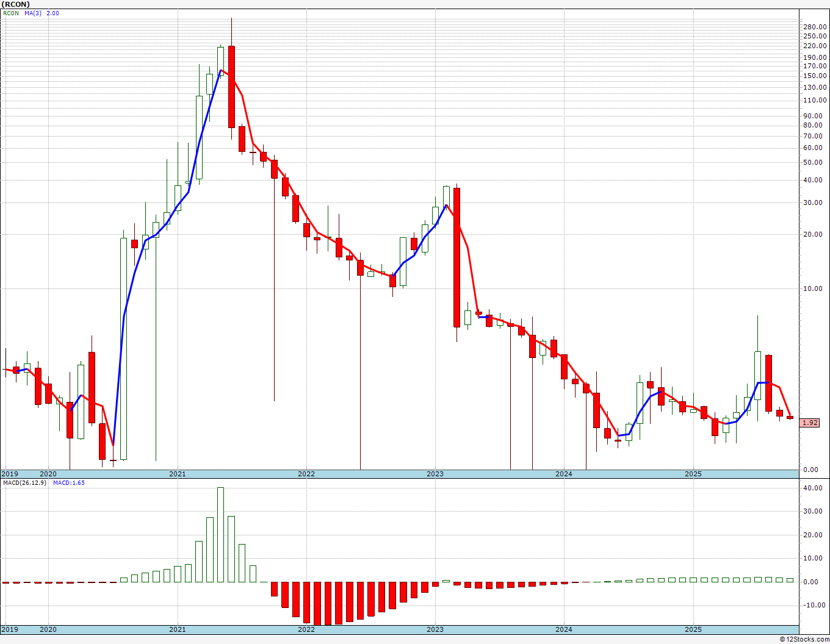830x644 pixels.
Task: Click 2021 on the price chart time axis
Action: pyautogui.click(x=177, y=474)
